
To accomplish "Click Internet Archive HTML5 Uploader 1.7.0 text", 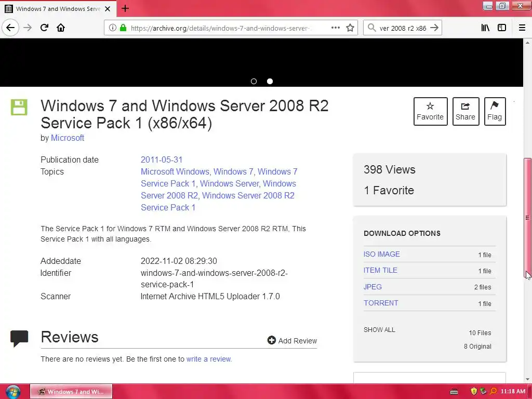I will (x=210, y=296).
